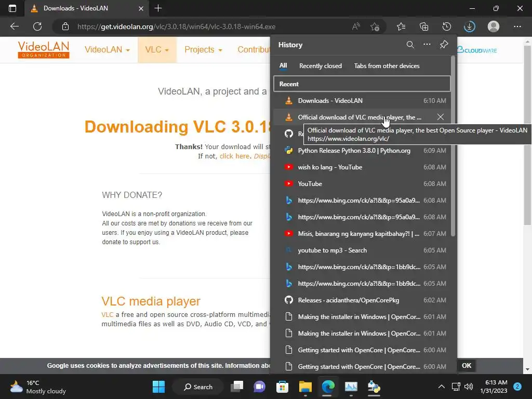Image resolution: width=532 pixels, height=399 pixels.
Task: Click the History clock icon in toolbar
Action: pos(446,26)
